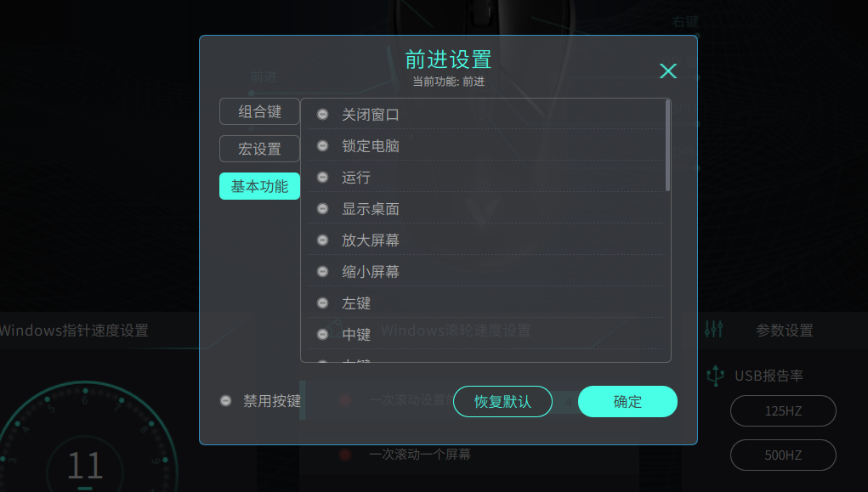
Task: Open the 宏设置 tab
Action: pos(259,148)
